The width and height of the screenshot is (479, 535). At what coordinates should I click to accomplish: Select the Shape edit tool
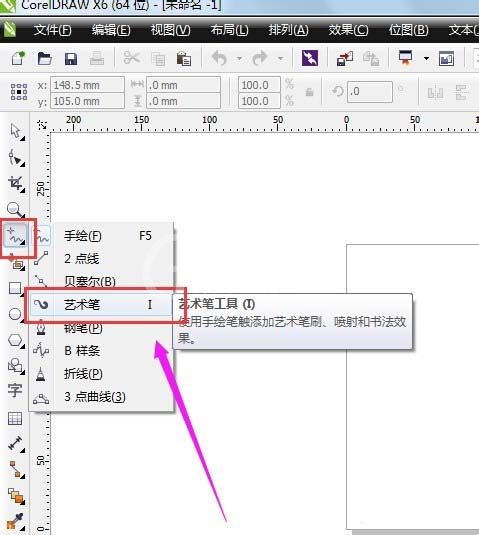[x=16, y=158]
